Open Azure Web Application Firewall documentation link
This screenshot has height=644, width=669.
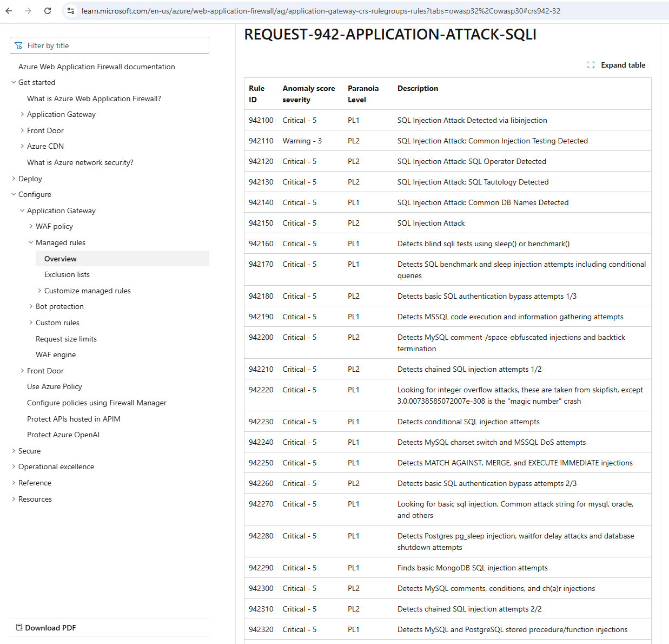[x=97, y=67]
